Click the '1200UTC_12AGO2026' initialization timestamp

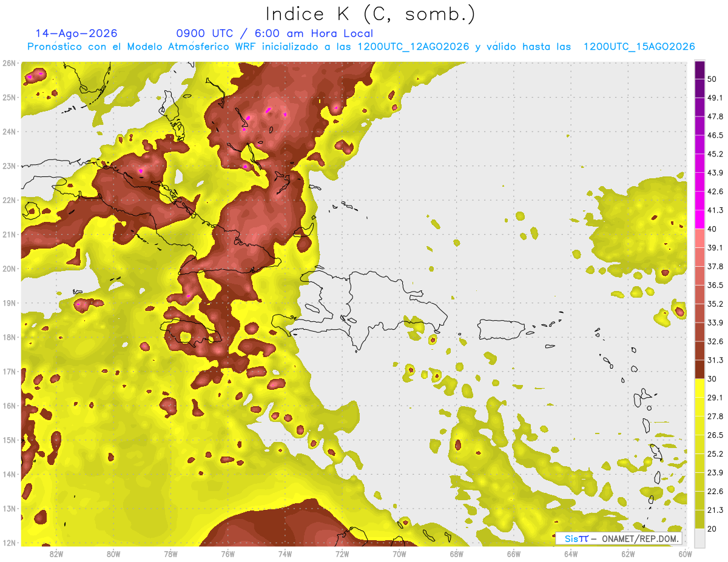click(413, 47)
